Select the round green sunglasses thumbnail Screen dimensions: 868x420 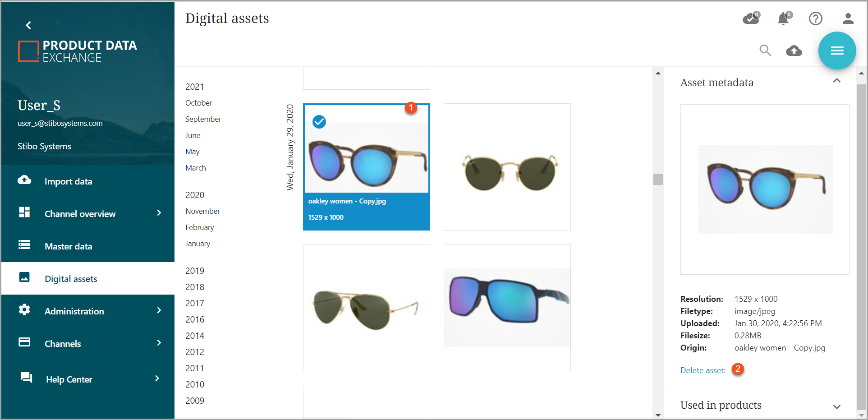[x=507, y=167]
